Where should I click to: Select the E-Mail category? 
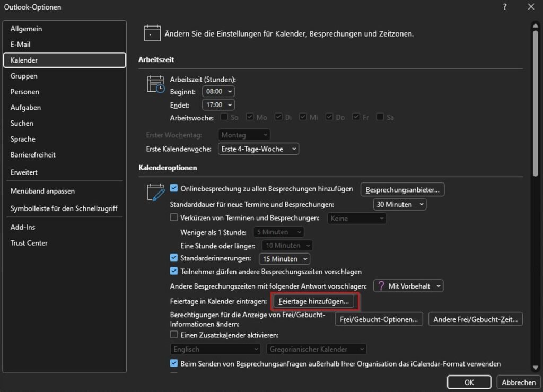(64, 45)
